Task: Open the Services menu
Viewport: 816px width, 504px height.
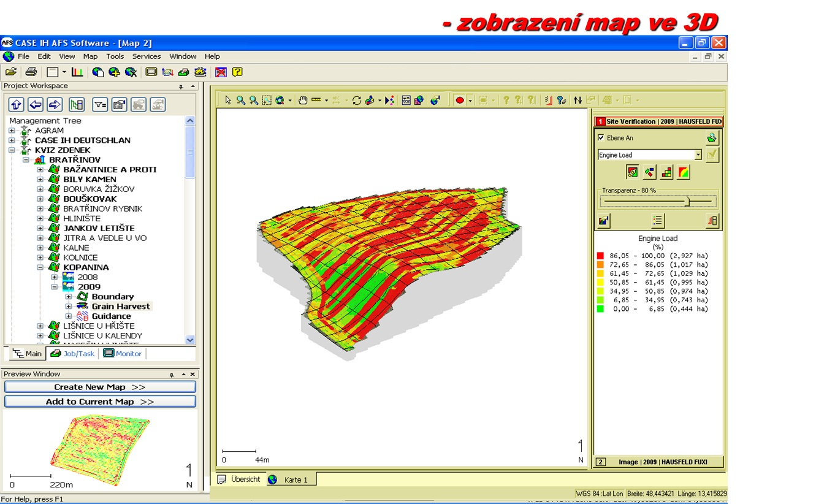Action: [x=147, y=56]
